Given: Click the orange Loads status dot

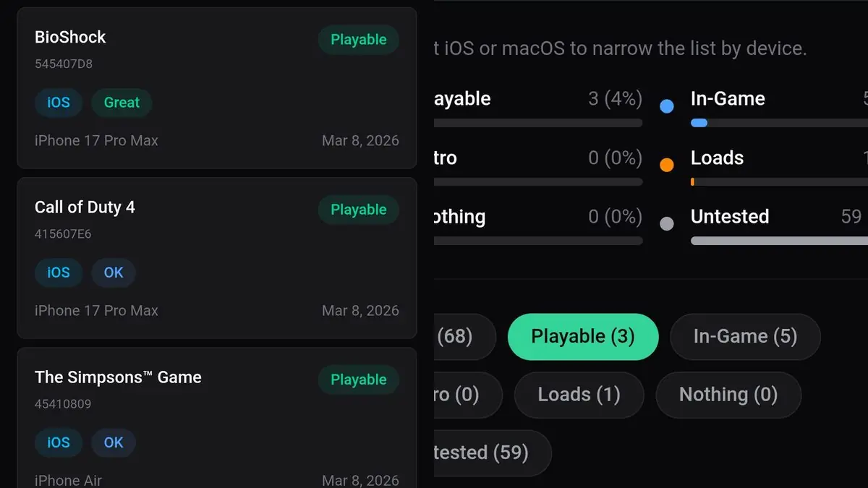Looking at the screenshot, I should [667, 165].
